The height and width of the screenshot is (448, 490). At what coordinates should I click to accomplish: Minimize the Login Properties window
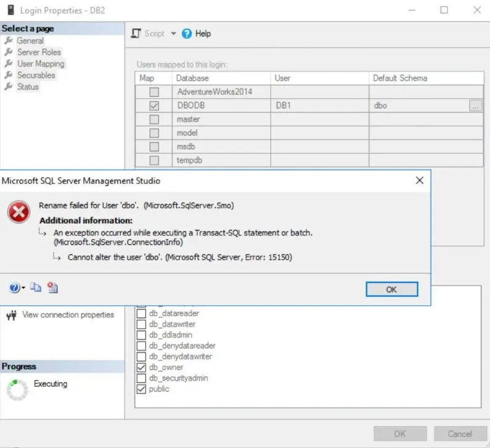[412, 10]
